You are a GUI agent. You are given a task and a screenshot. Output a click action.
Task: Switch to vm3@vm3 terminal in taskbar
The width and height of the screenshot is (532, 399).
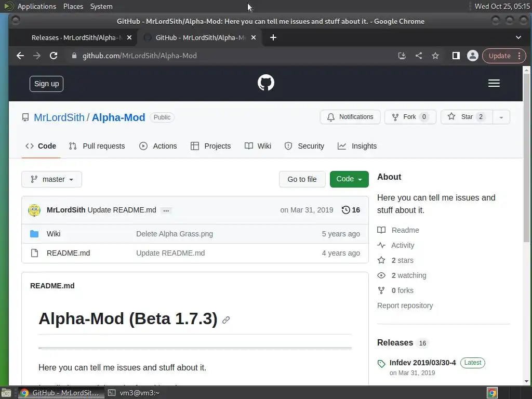tap(134, 393)
